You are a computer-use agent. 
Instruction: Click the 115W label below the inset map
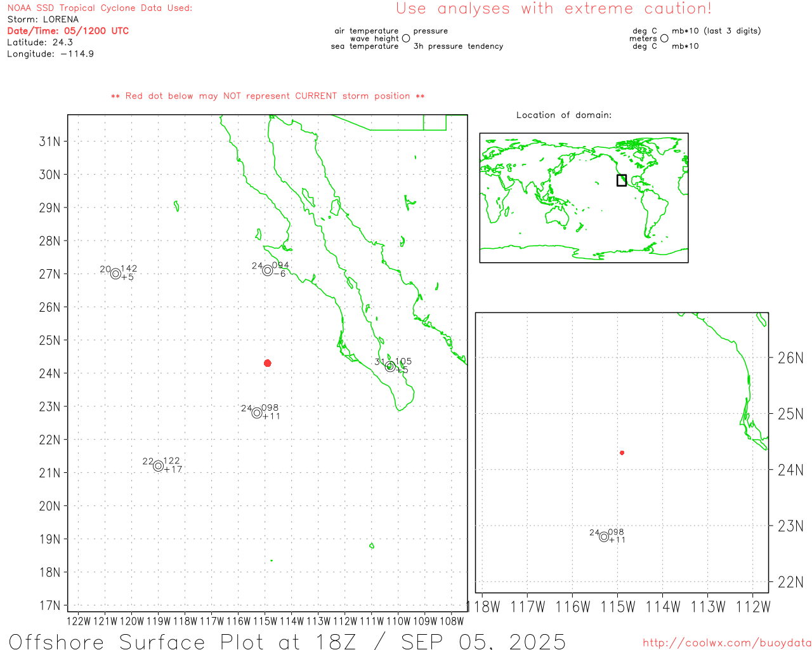pyautogui.click(x=618, y=607)
